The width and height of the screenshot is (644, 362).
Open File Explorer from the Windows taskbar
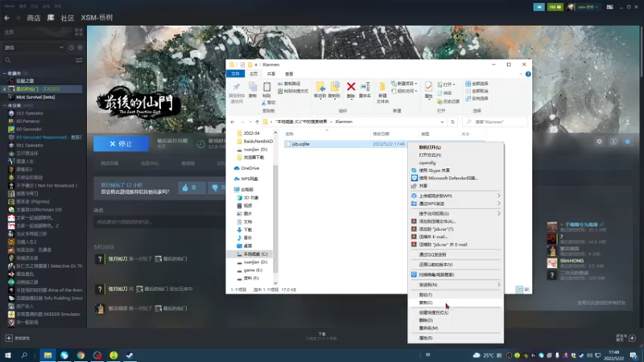(47, 355)
